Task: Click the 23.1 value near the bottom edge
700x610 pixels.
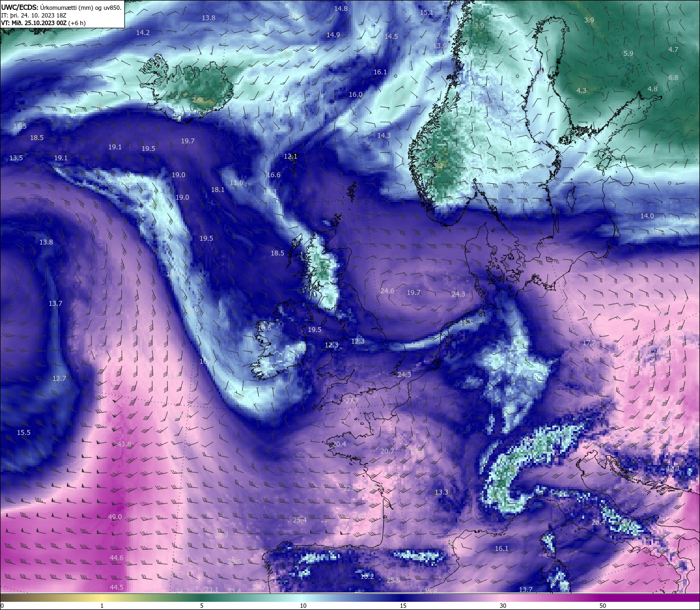Action: point(212,590)
